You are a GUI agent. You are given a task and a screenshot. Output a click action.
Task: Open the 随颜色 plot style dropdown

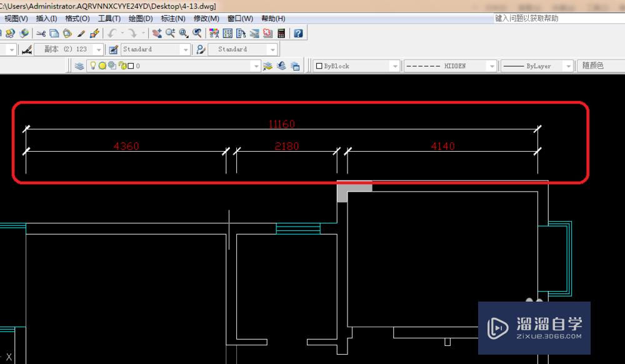(601, 66)
